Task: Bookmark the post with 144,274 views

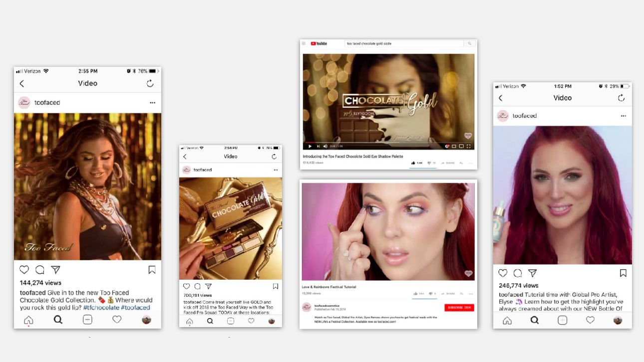Action: point(152,270)
